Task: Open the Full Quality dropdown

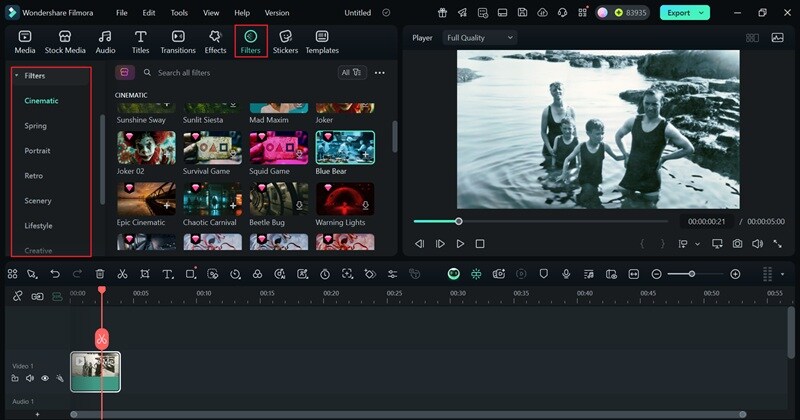Action: coord(480,38)
